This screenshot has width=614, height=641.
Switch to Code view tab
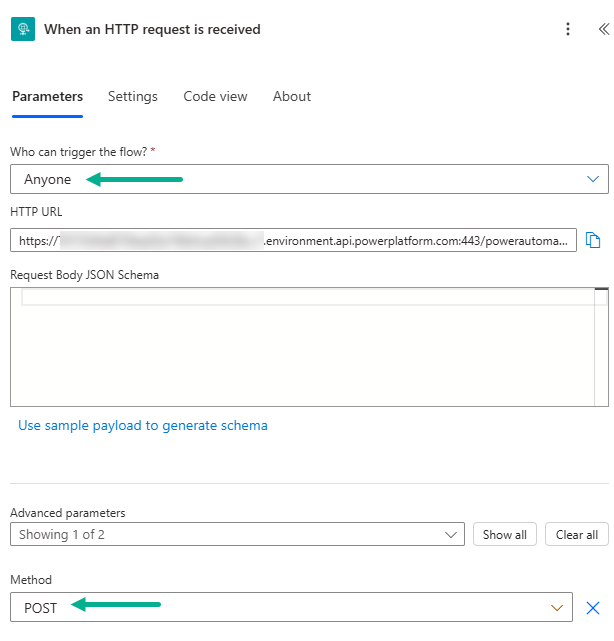pos(215,97)
